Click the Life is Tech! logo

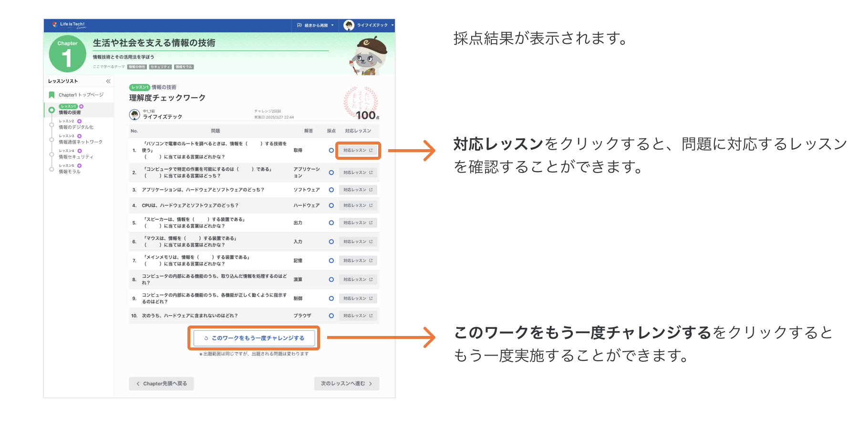click(x=69, y=25)
